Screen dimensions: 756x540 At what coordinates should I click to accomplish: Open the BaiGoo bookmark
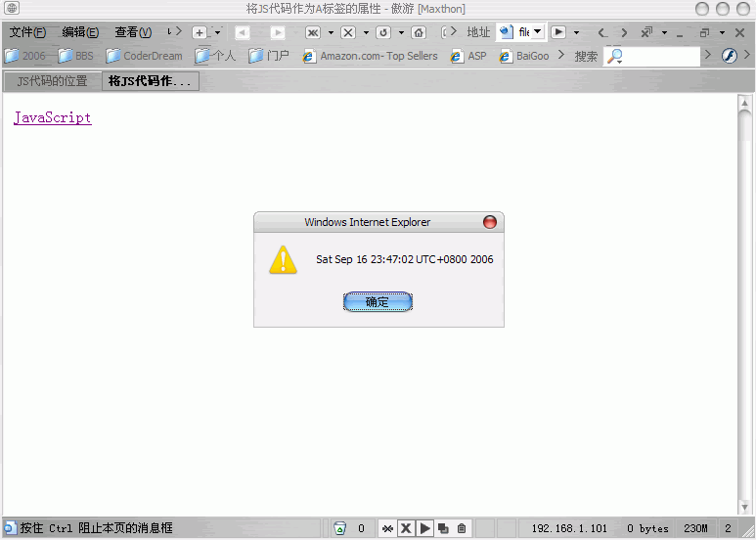click(x=523, y=56)
